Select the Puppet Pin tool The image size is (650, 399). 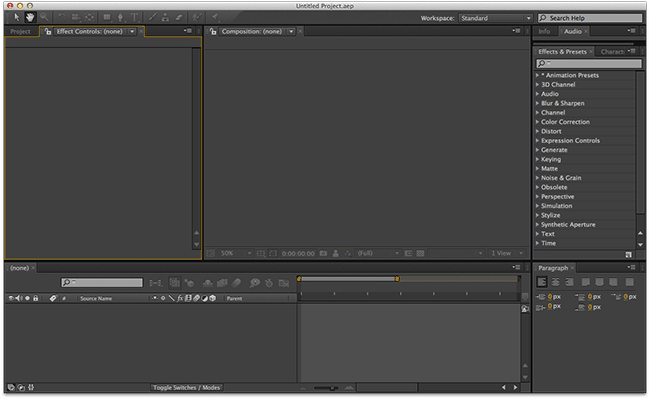[x=215, y=17]
